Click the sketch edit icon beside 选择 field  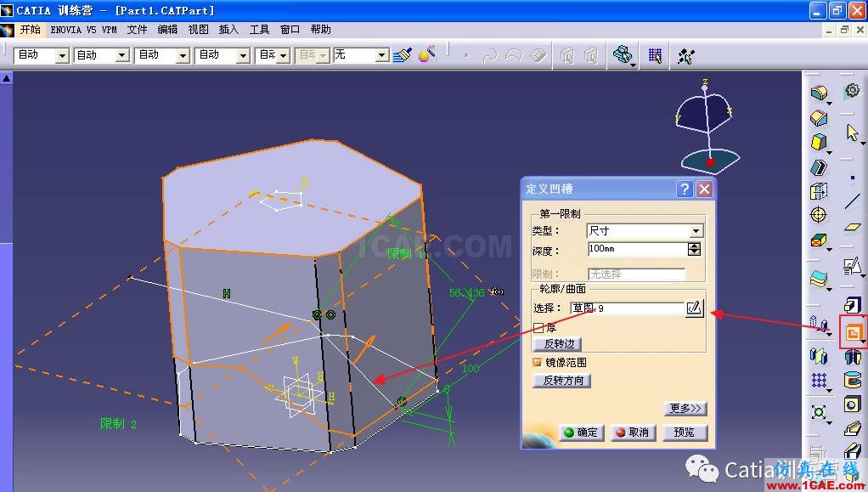(x=694, y=308)
